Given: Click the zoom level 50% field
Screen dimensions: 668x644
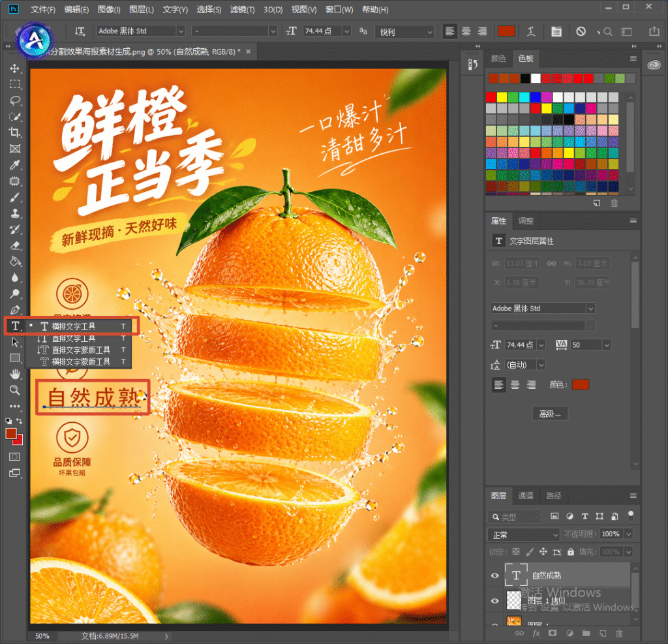Looking at the screenshot, I should 42,636.
